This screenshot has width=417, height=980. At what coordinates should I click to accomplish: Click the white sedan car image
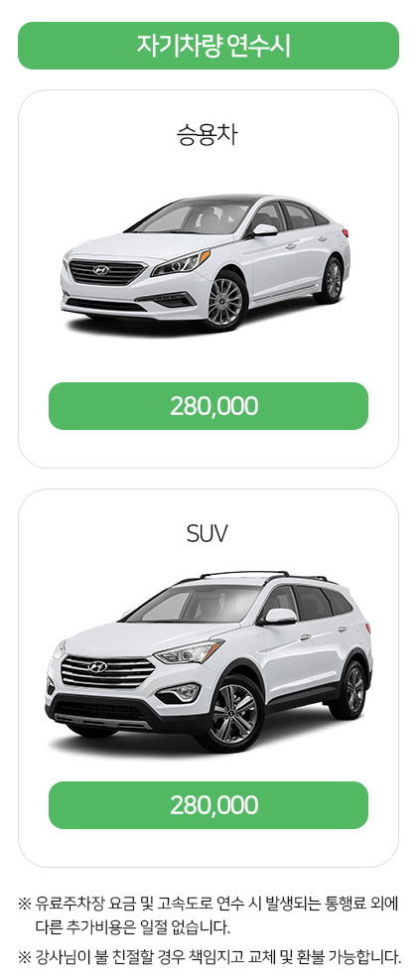(x=206, y=263)
